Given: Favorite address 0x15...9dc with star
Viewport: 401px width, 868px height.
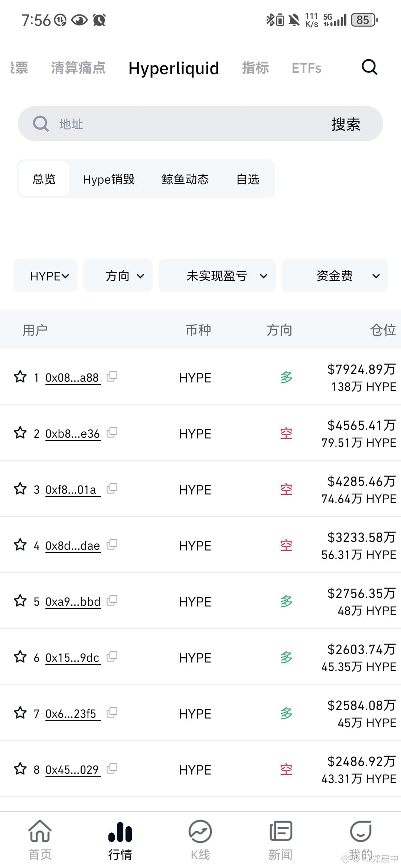Looking at the screenshot, I should (20, 657).
